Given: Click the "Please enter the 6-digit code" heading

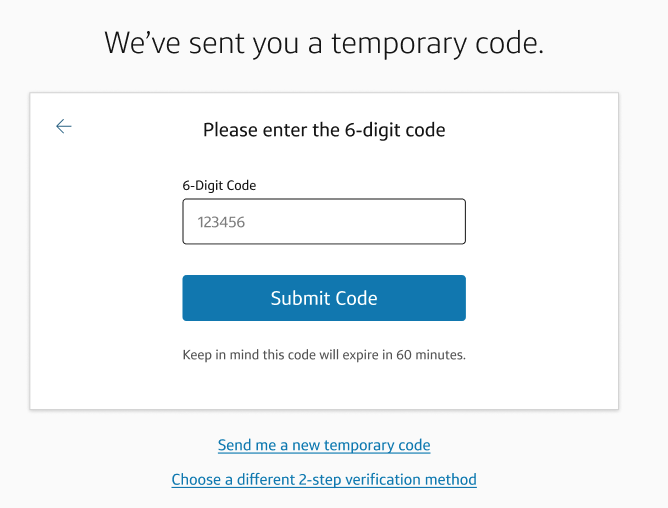Looking at the screenshot, I should point(324,130).
